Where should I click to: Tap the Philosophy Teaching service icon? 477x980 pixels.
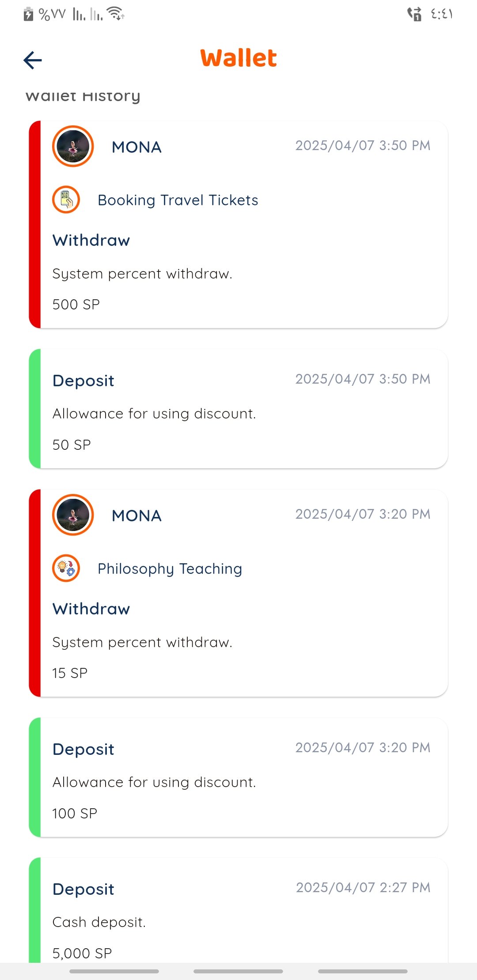click(66, 568)
